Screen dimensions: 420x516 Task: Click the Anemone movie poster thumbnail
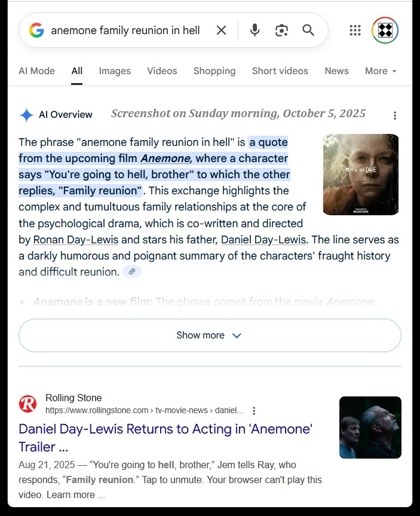coord(361,175)
